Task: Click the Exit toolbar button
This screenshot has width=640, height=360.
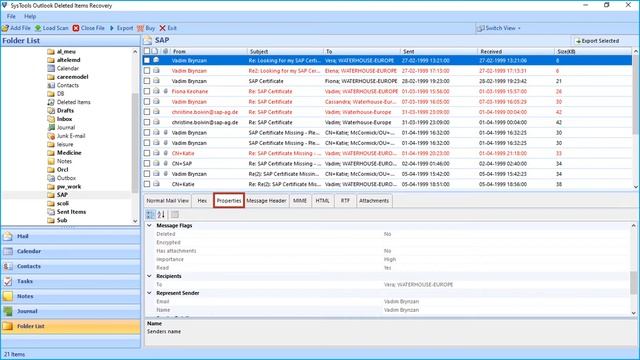Action: click(168, 28)
